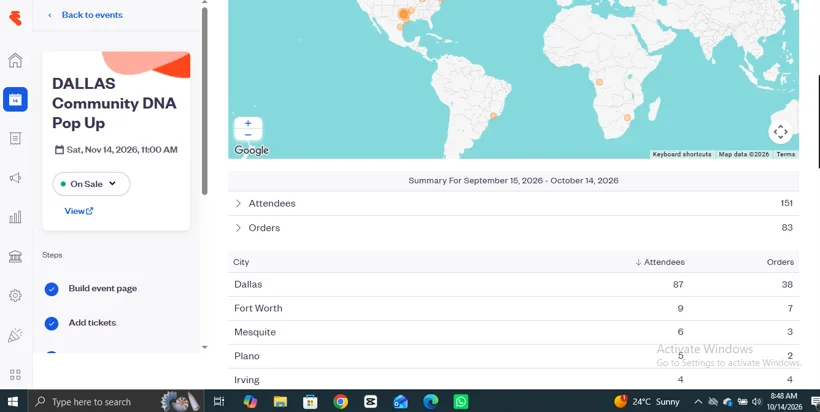Open Microsoft Store from taskbar
820x412 pixels.
(x=310, y=402)
